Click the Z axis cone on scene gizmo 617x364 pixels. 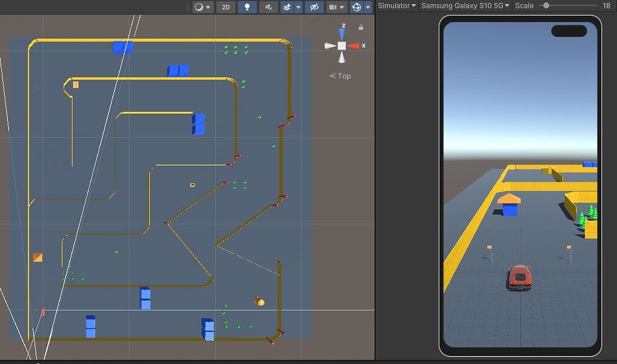tap(342, 32)
